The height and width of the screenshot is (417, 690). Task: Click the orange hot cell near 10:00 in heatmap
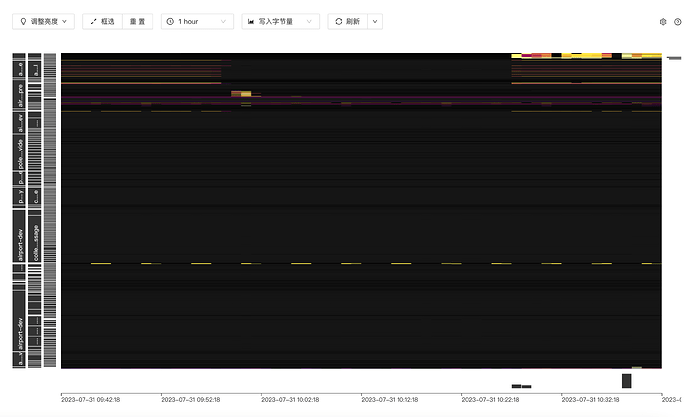240,94
